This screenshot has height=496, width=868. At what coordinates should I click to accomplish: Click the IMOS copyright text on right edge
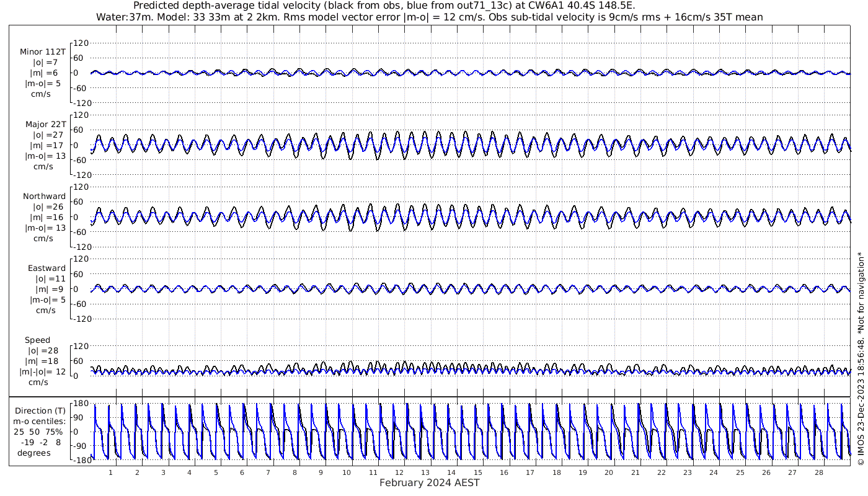tap(861, 358)
